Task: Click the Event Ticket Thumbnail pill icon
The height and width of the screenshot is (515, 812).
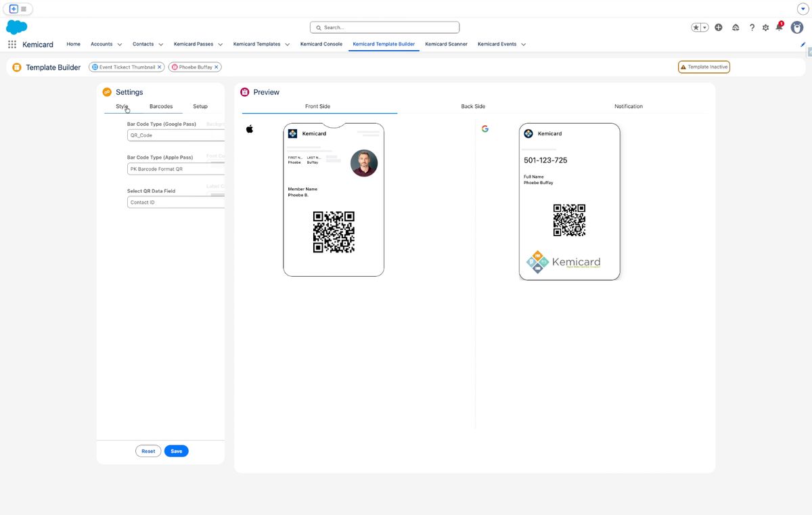Action: click(x=95, y=67)
